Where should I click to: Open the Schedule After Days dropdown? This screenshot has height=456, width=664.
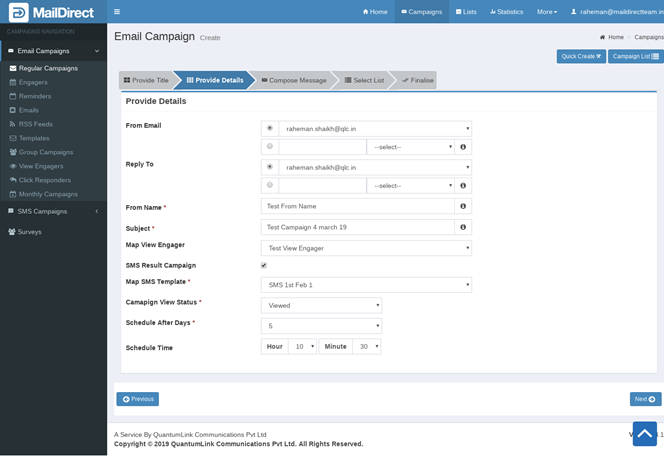320,325
